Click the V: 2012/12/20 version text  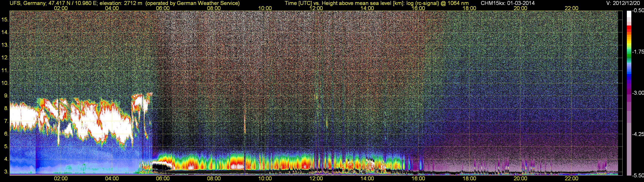(624, 3)
